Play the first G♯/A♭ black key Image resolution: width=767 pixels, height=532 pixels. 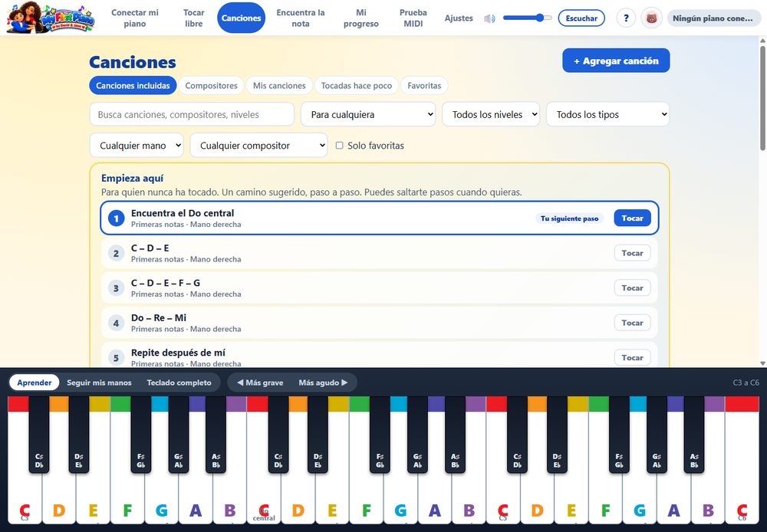(x=179, y=434)
